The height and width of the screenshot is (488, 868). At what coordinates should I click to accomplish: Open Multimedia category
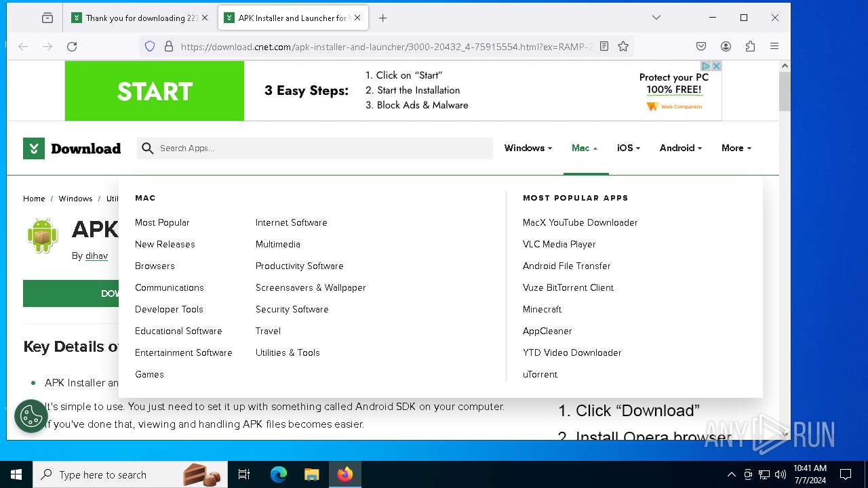point(278,244)
